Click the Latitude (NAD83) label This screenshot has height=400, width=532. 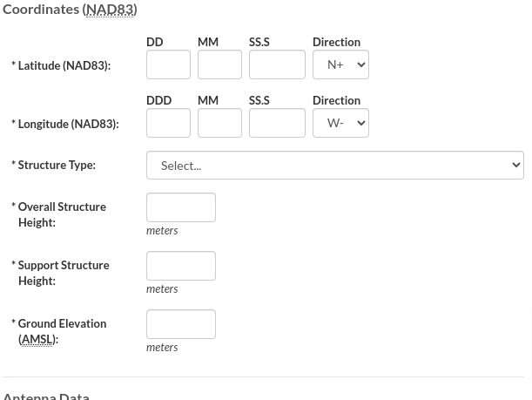coord(64,65)
